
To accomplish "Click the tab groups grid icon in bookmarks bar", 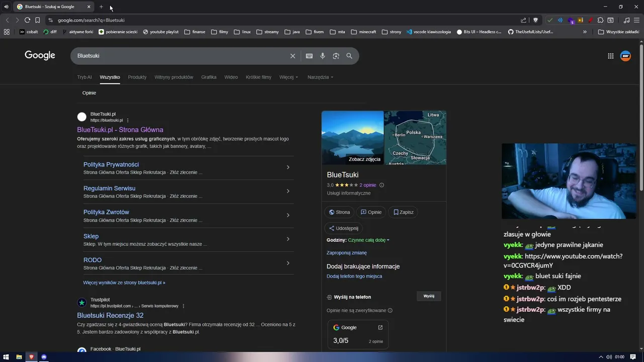I will point(7,32).
